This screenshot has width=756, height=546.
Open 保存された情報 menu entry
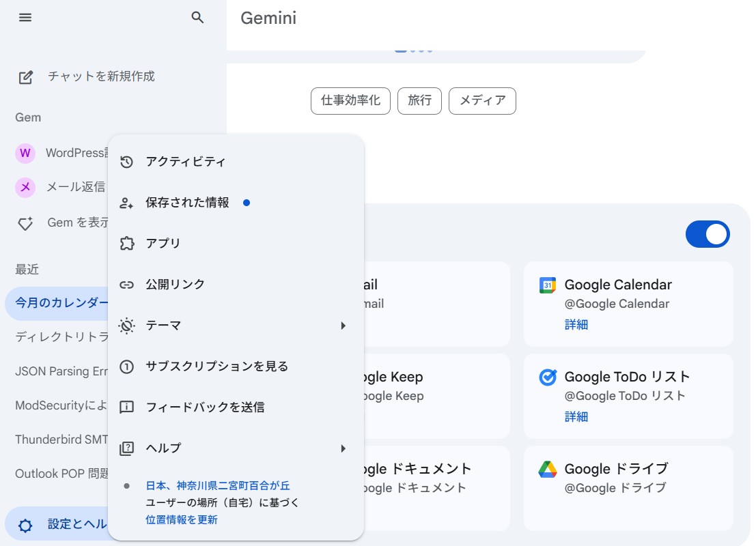click(x=236, y=203)
